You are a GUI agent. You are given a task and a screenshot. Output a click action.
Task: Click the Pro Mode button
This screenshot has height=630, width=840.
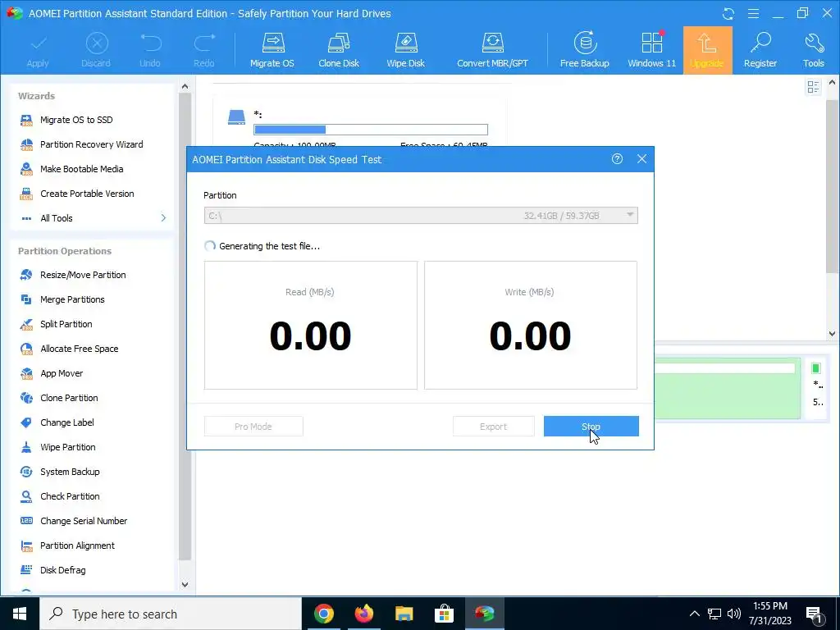[x=253, y=427]
